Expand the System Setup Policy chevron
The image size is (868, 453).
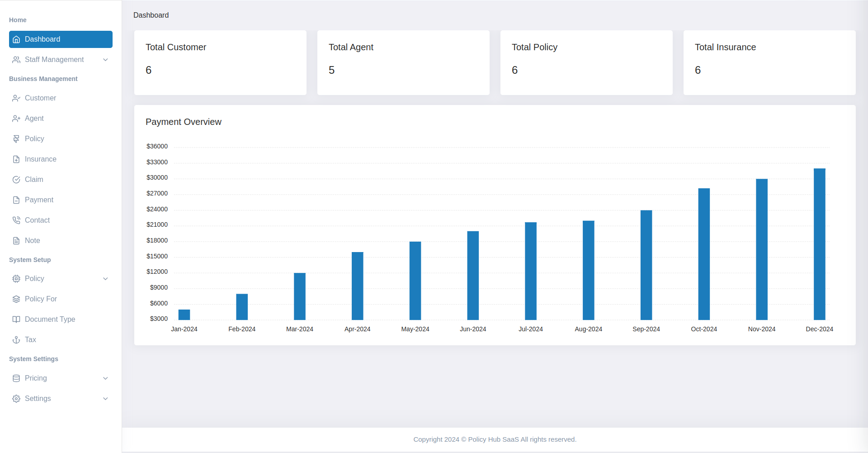point(105,279)
